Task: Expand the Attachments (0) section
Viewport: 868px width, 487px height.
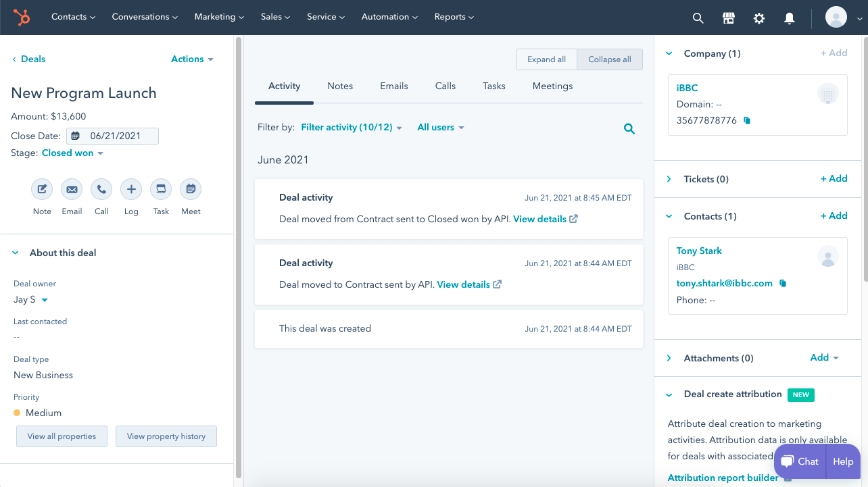Action: 669,358
